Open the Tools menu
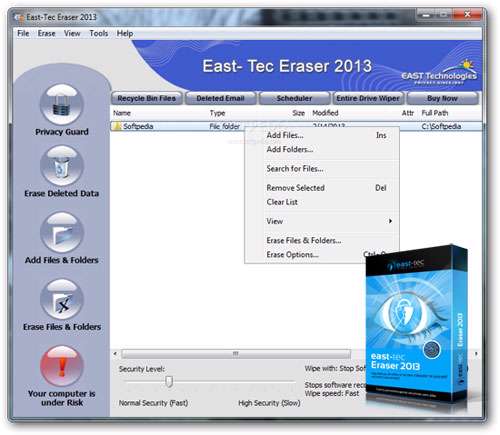Screen dimensions: 500x435 click(x=99, y=33)
